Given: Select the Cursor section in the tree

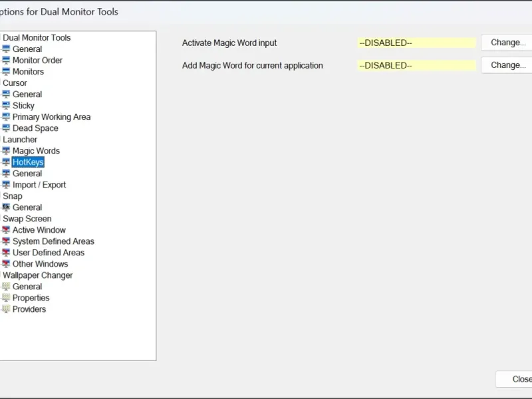Looking at the screenshot, I should tap(15, 82).
